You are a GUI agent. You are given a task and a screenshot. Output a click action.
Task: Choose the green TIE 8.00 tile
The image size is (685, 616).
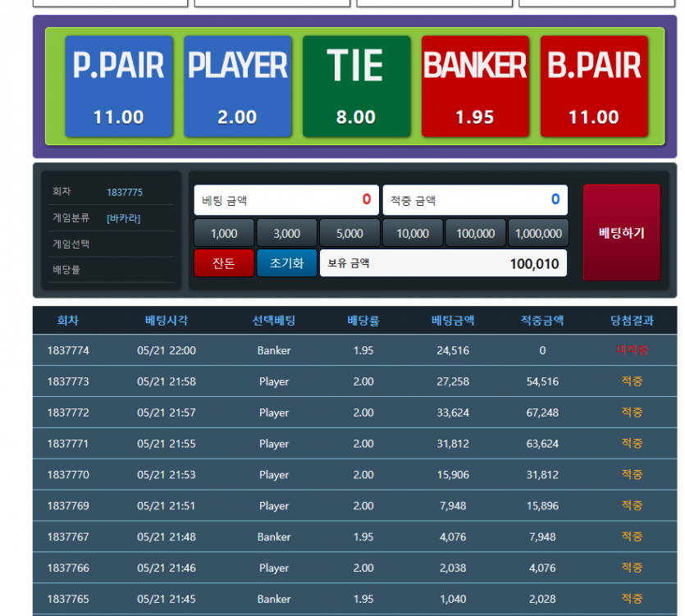[357, 86]
